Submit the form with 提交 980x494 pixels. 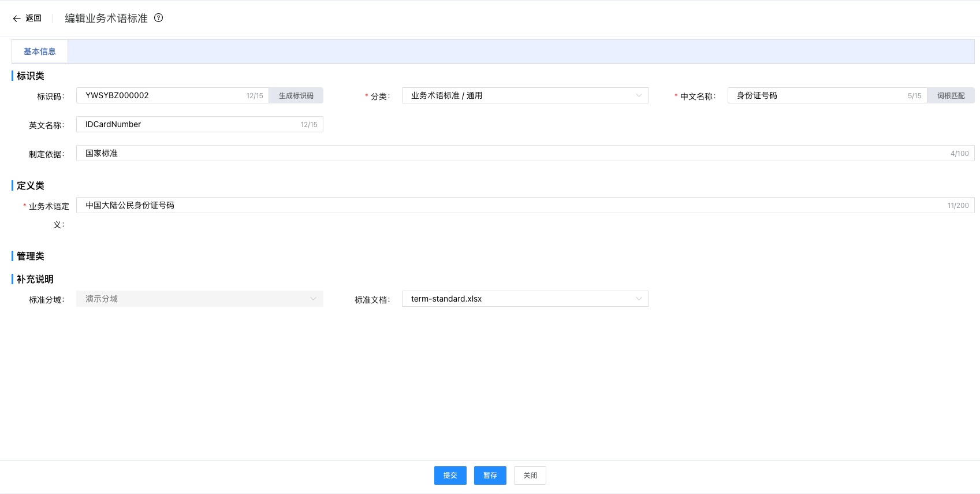click(450, 476)
